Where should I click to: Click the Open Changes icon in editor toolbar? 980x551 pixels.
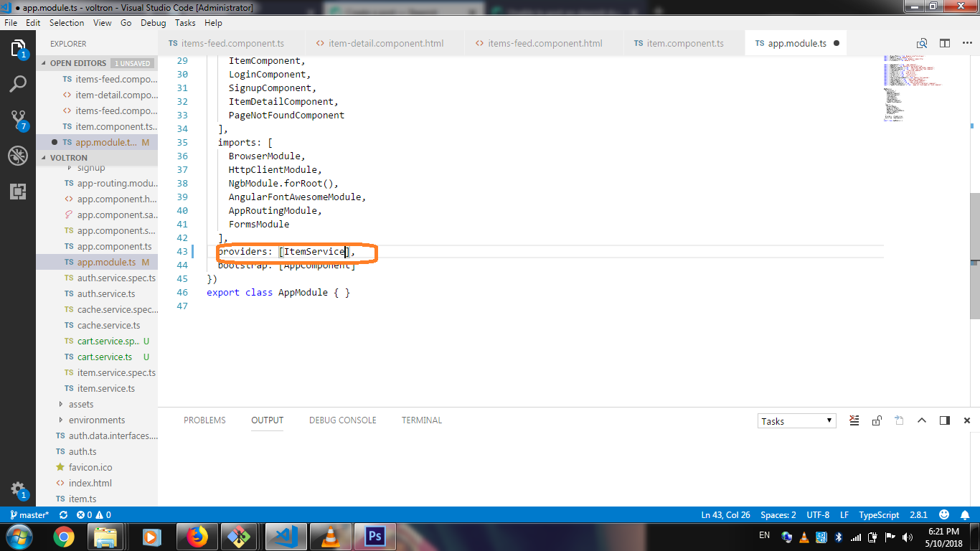click(x=923, y=43)
